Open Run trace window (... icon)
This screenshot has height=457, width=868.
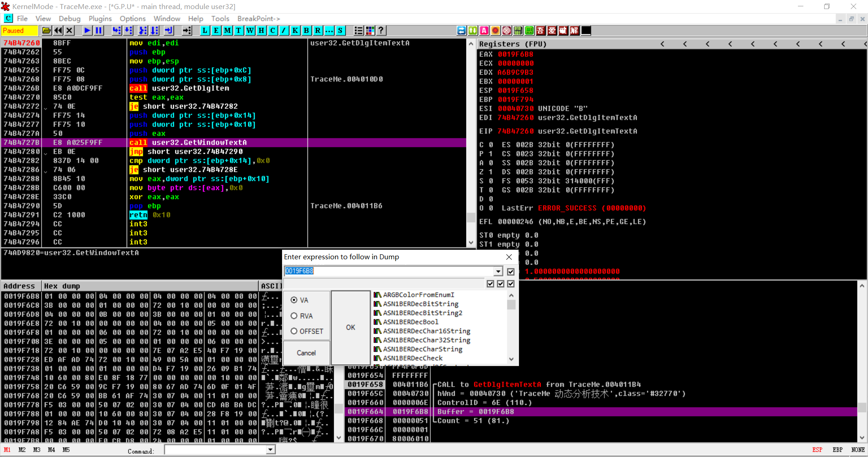pyautogui.click(x=330, y=30)
